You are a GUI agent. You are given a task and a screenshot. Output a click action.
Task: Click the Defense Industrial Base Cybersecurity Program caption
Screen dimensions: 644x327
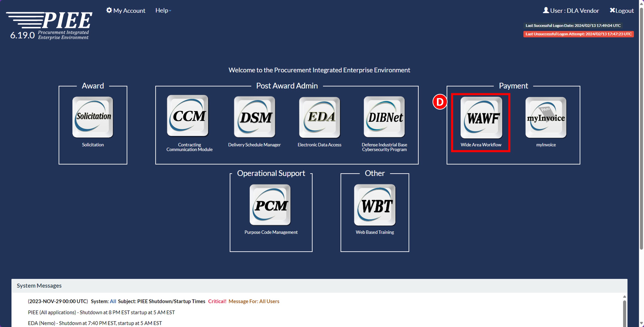(x=384, y=147)
